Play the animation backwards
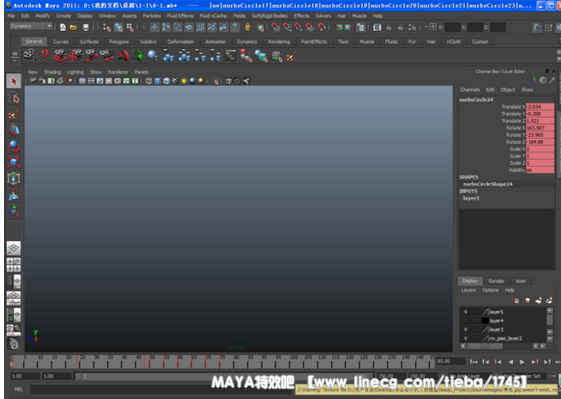 511,362
